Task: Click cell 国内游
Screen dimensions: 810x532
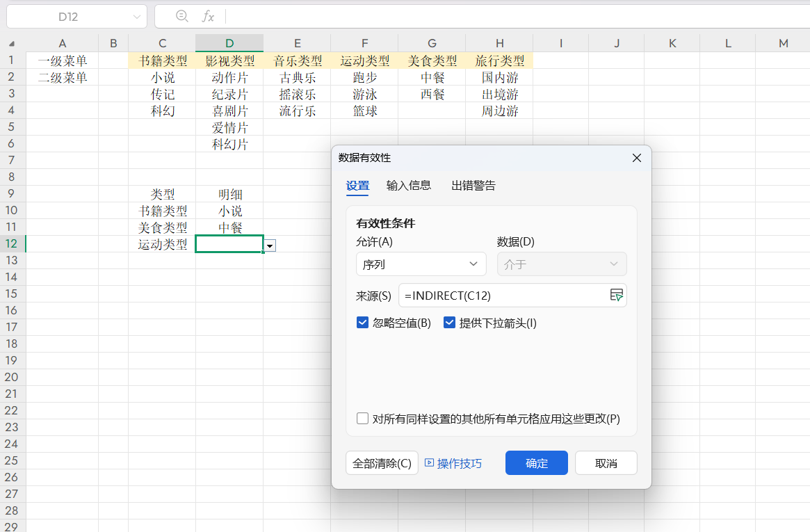Action: [499, 77]
